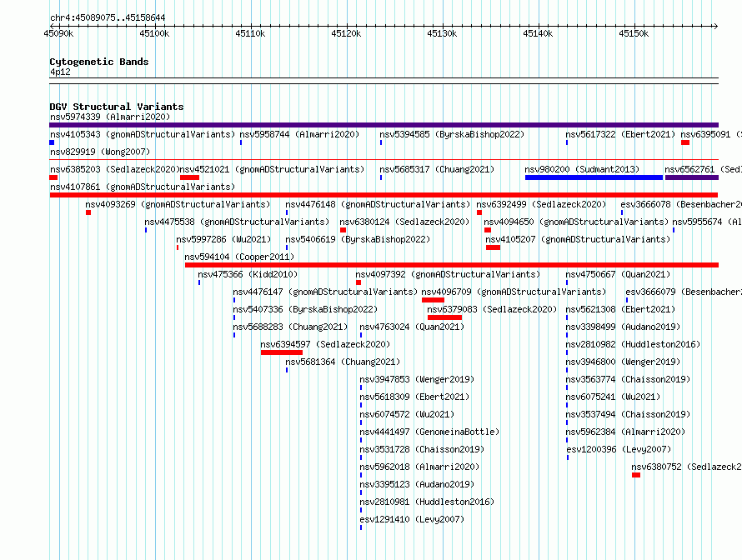742x560 pixels.
Task: Click nsv475366 (Kidd2010) label
Action: tap(248, 274)
